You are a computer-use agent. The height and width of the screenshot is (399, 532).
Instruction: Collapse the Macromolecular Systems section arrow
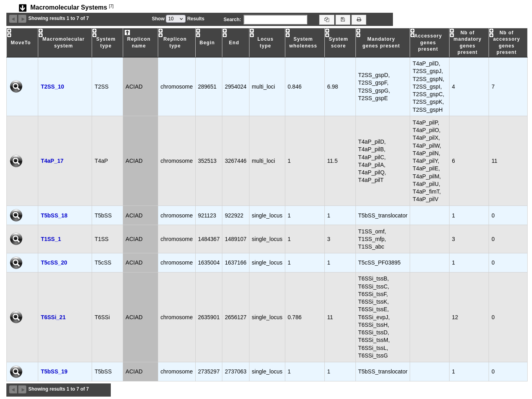coord(23,8)
